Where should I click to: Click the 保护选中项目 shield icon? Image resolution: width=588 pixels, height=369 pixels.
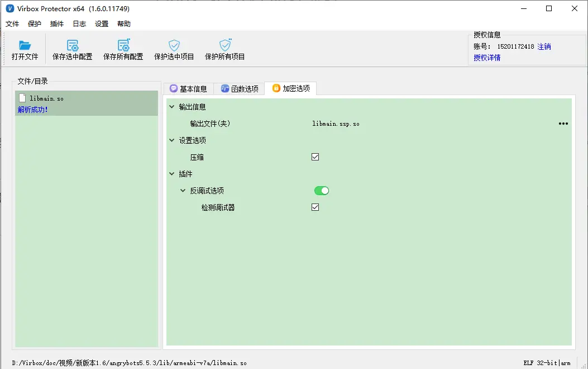pos(174,45)
